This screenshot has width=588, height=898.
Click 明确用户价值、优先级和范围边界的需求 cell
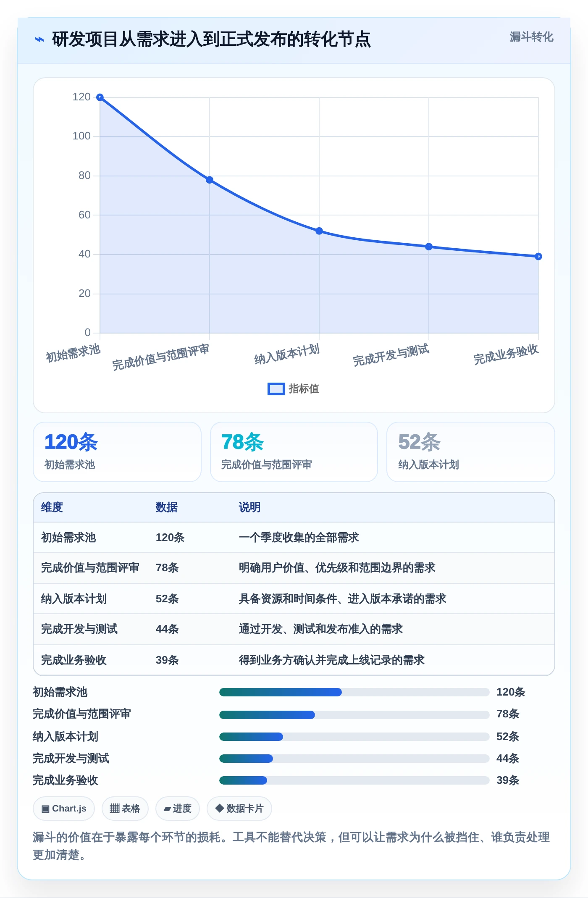pyautogui.click(x=337, y=568)
